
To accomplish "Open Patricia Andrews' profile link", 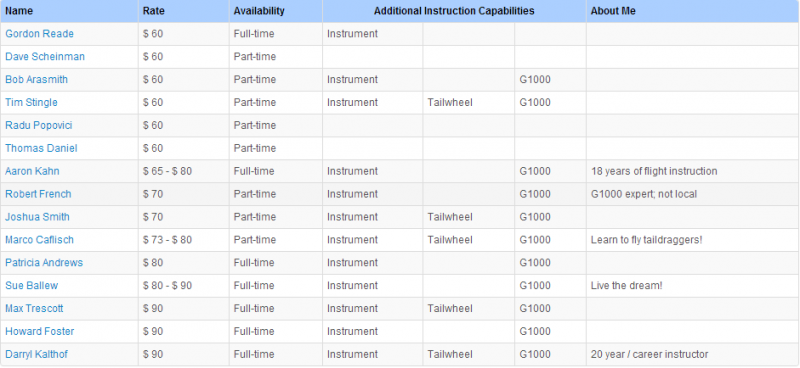I will pos(44,263).
